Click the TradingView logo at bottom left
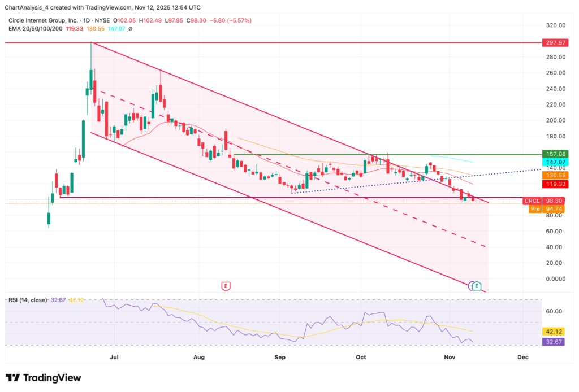 point(43,377)
